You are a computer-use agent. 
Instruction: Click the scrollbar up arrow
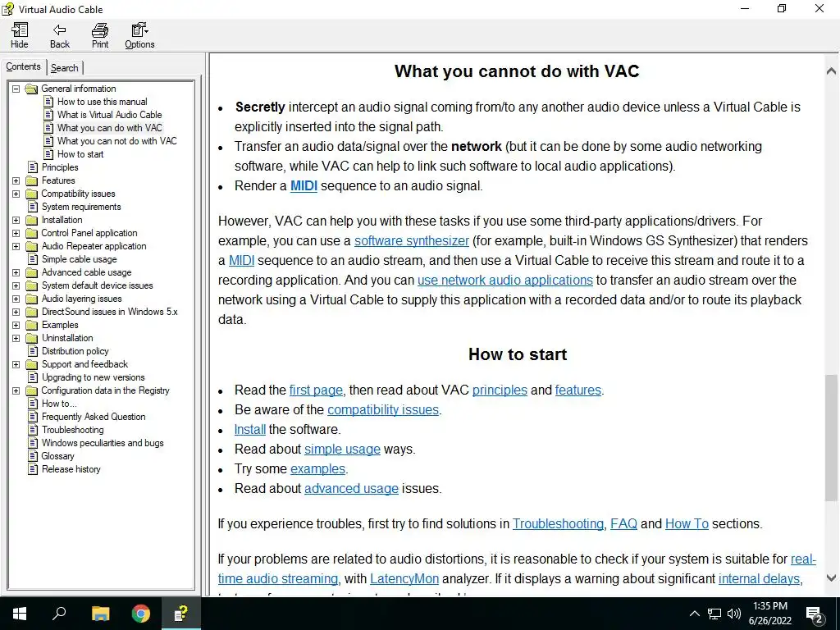pos(831,71)
